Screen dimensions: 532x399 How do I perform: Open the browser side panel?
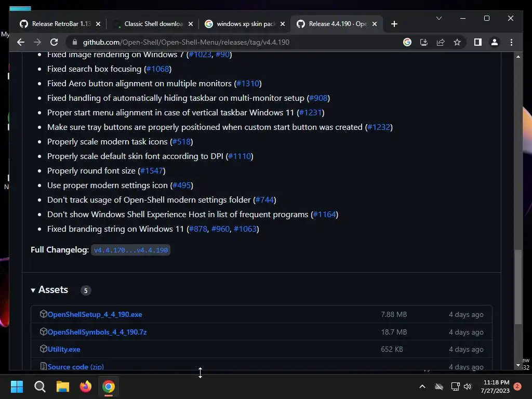tap(478, 42)
